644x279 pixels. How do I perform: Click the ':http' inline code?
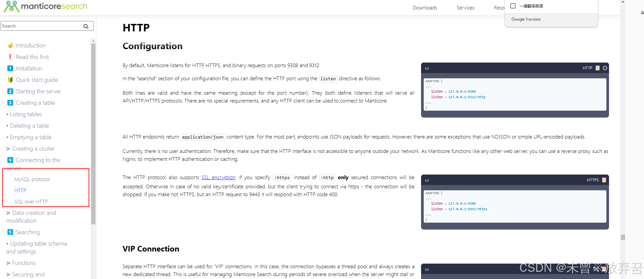point(327,178)
